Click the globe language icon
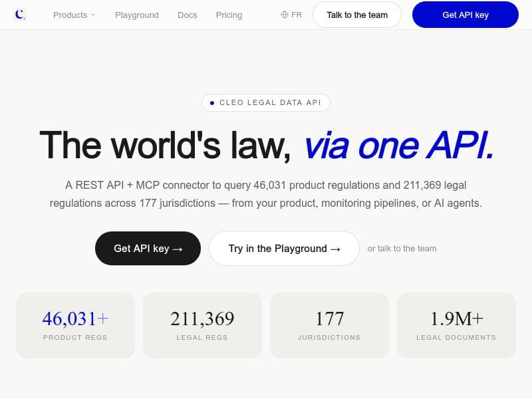Image resolution: width=532 pixels, height=399 pixels. coord(285,15)
